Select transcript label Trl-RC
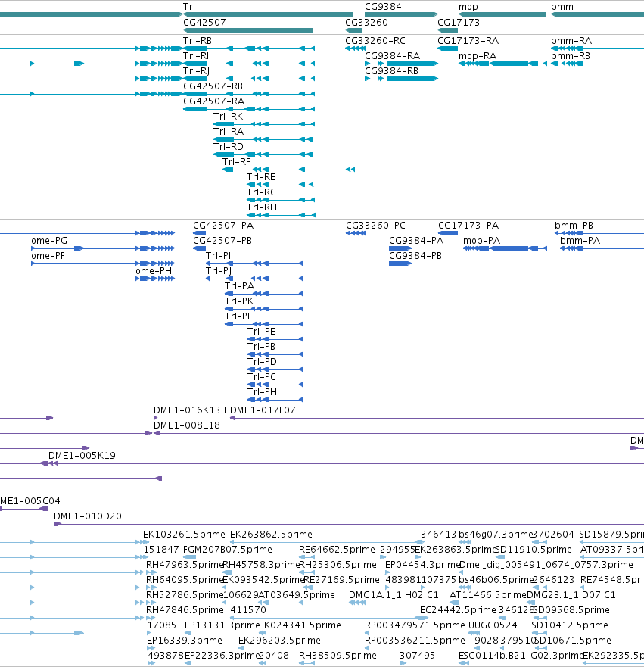Viewport: 644px width, 667px height. point(261,192)
